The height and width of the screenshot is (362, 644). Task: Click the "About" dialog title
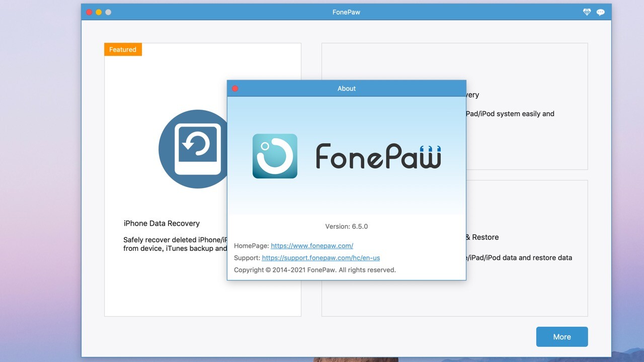347,88
